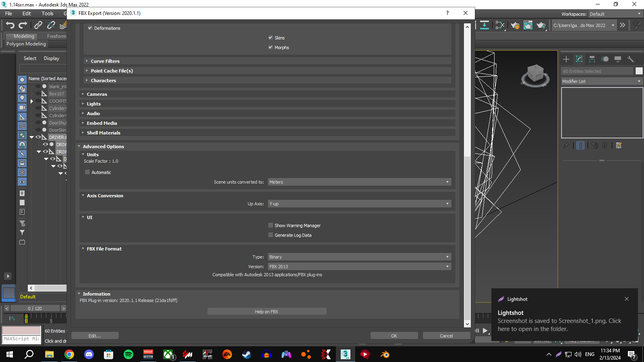Open the Scene Explorer Display menu
The height and width of the screenshot is (362, 644).
point(52,58)
